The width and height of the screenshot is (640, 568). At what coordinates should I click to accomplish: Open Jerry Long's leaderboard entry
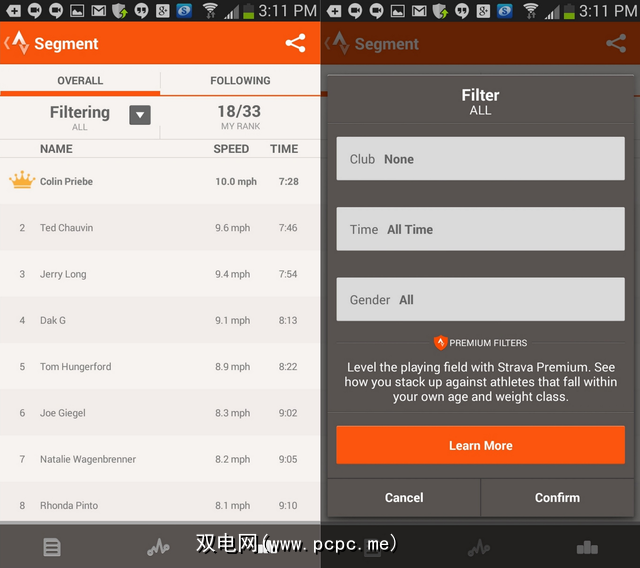pyautogui.click(x=160, y=274)
